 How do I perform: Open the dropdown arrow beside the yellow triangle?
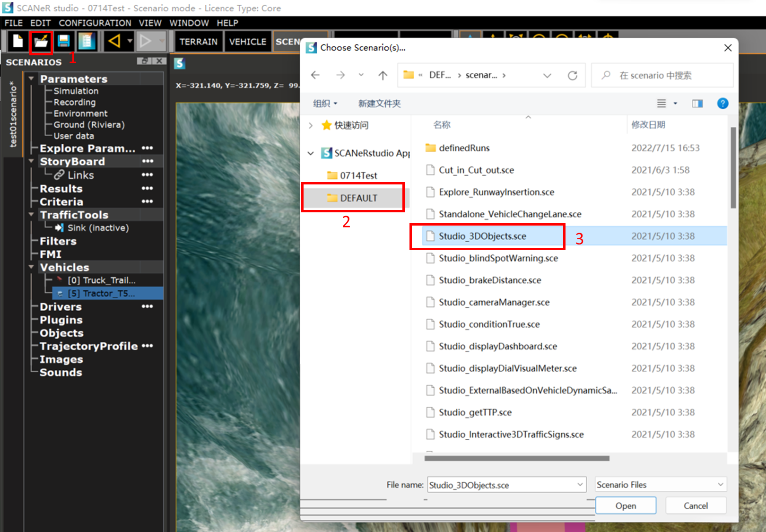pos(130,41)
